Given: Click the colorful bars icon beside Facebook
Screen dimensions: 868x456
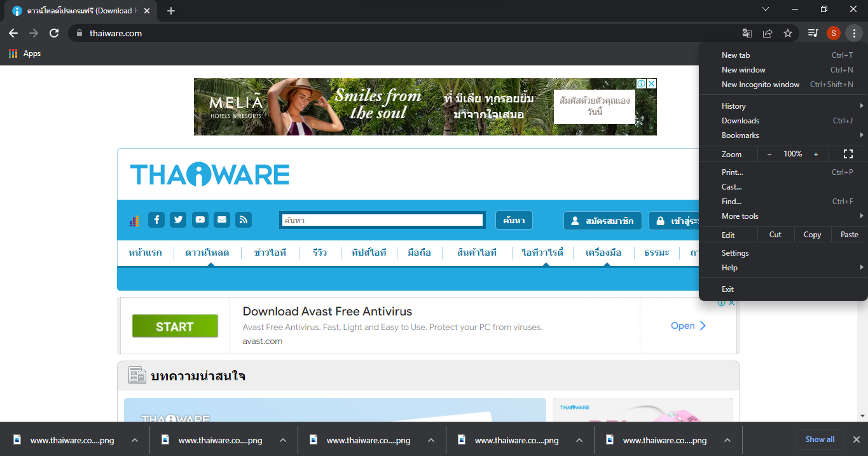Looking at the screenshot, I should pos(134,221).
